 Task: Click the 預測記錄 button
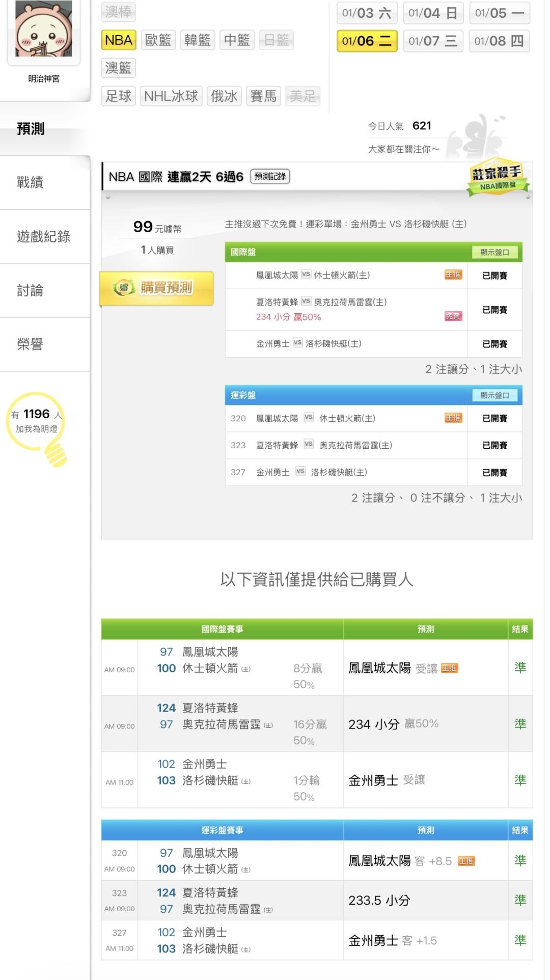(270, 177)
